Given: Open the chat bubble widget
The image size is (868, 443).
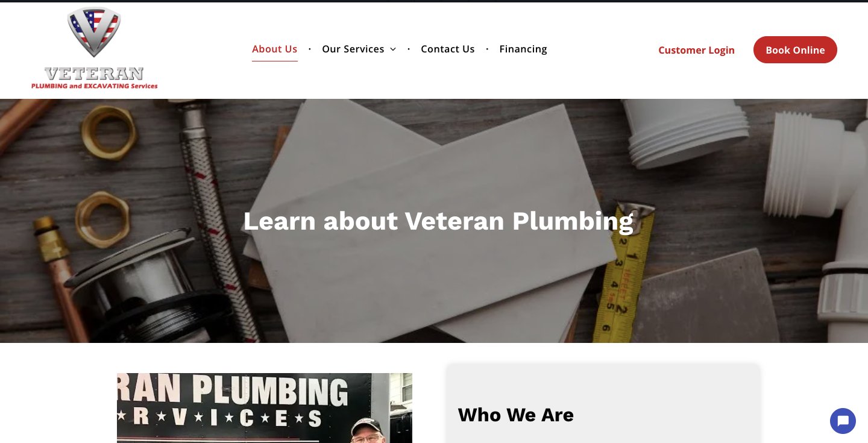Looking at the screenshot, I should coord(843,421).
